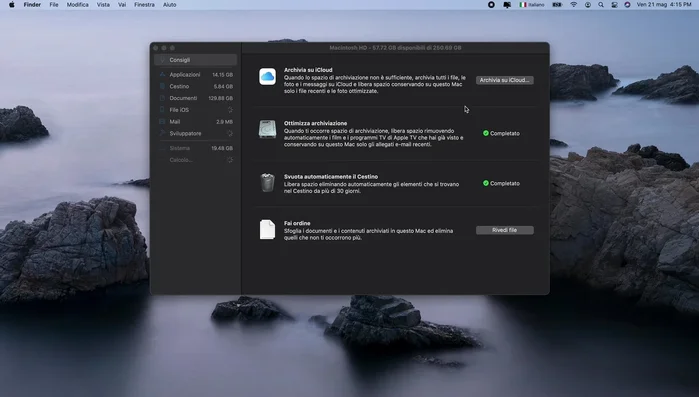Image resolution: width=699 pixels, height=397 pixels.
Task: Click the Archivia su iCloud... button
Action: point(505,80)
